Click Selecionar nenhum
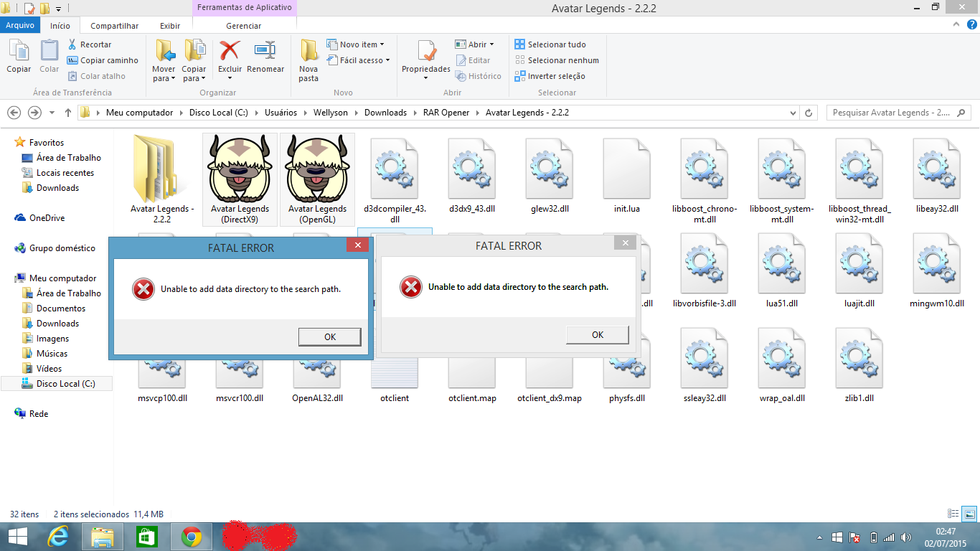Viewport: 980px width, 551px height. (x=557, y=60)
